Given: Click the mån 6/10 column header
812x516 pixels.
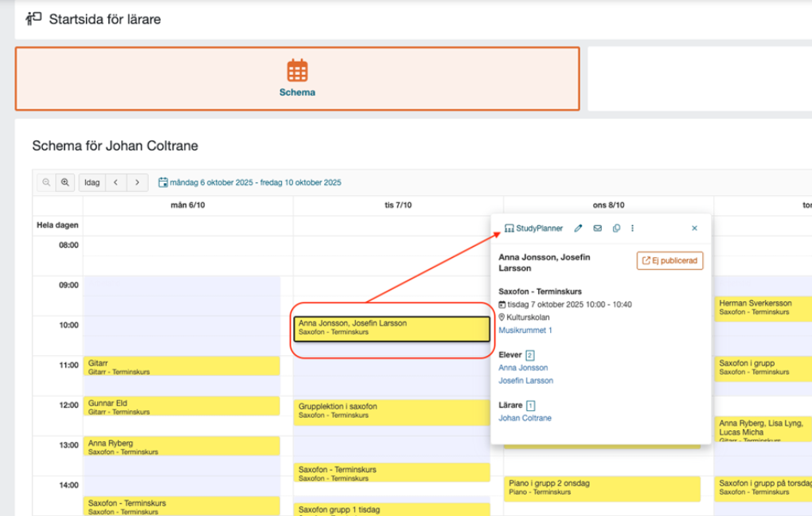Looking at the screenshot, I should pyautogui.click(x=188, y=205).
